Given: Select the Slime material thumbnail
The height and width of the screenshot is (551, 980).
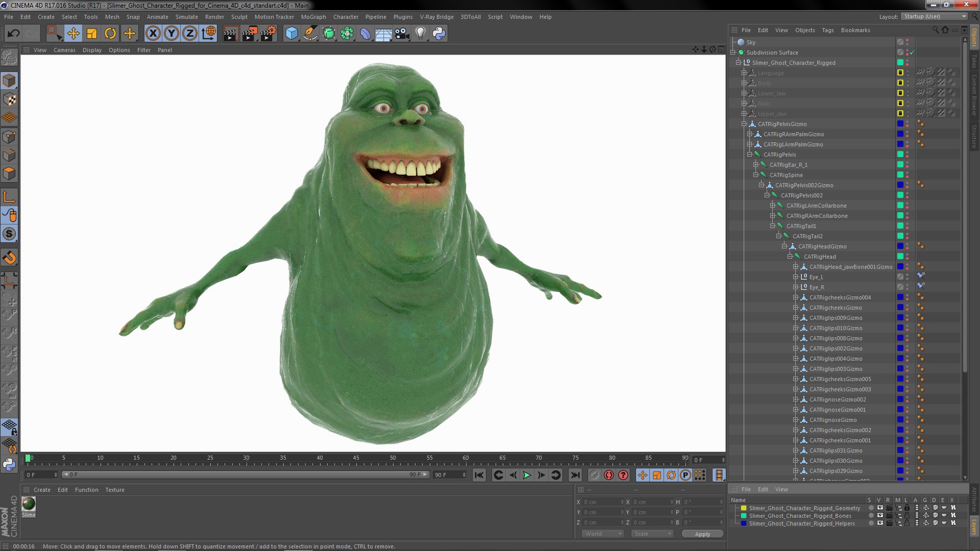Looking at the screenshot, I should (29, 504).
